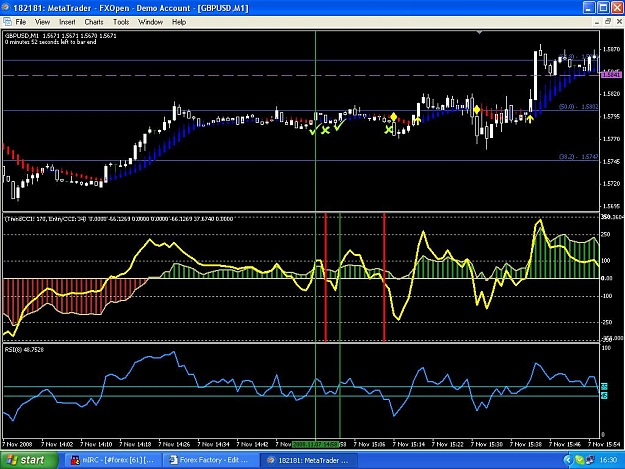Open the Window menu

click(x=150, y=22)
